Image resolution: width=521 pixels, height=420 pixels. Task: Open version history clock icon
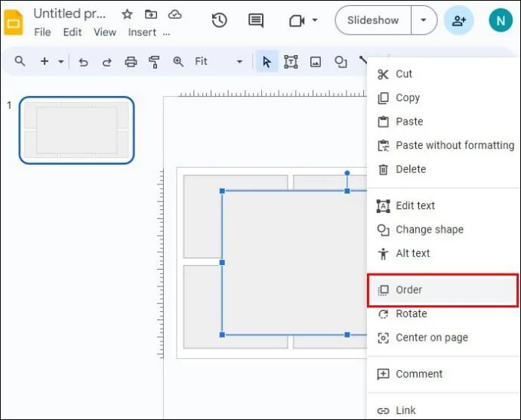[x=219, y=20]
